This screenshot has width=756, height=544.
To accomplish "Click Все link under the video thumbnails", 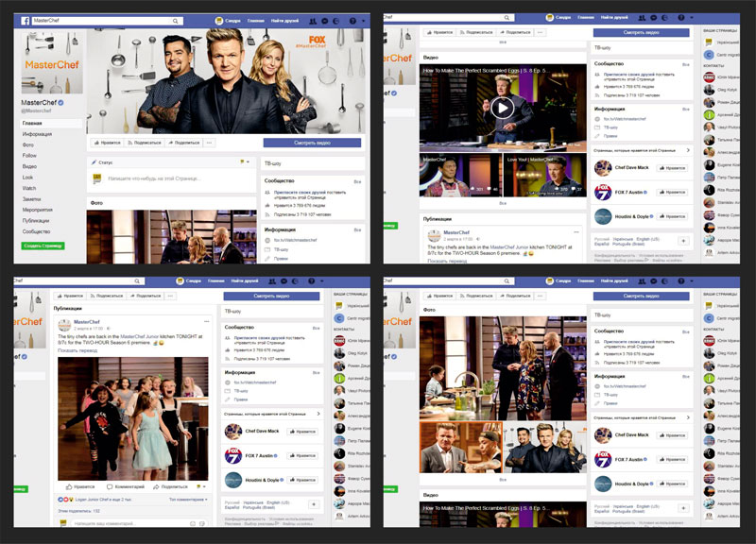I will coord(503,203).
